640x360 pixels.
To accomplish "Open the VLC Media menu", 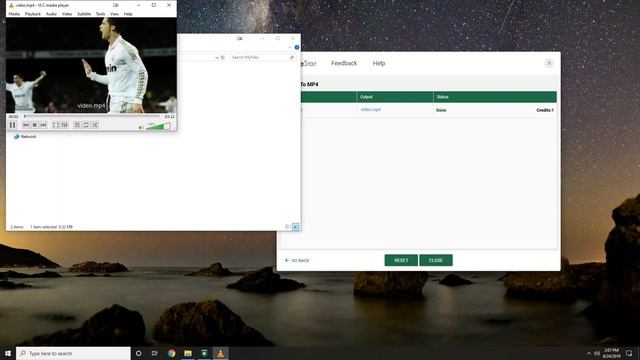I will (14, 14).
